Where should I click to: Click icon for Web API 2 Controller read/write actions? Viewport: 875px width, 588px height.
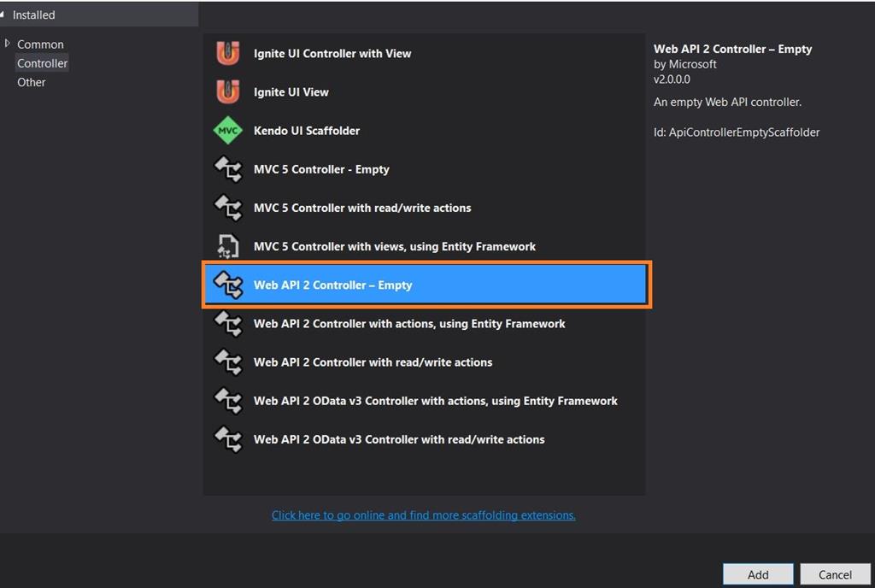click(x=228, y=362)
